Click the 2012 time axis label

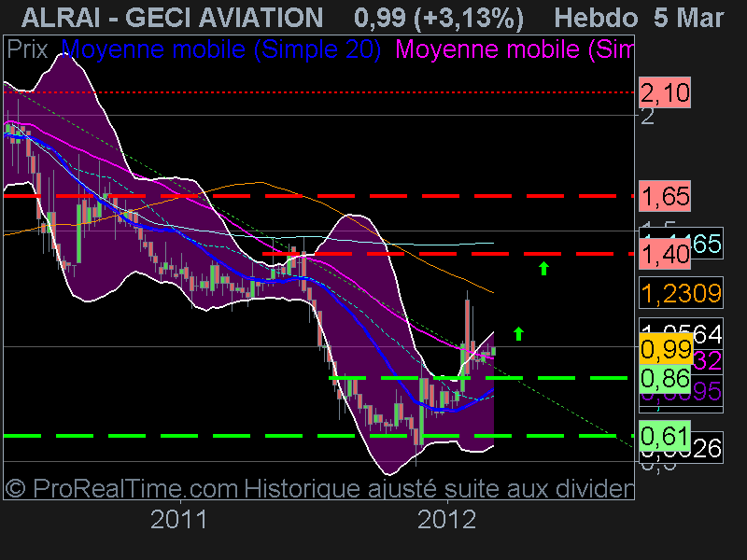tap(446, 520)
